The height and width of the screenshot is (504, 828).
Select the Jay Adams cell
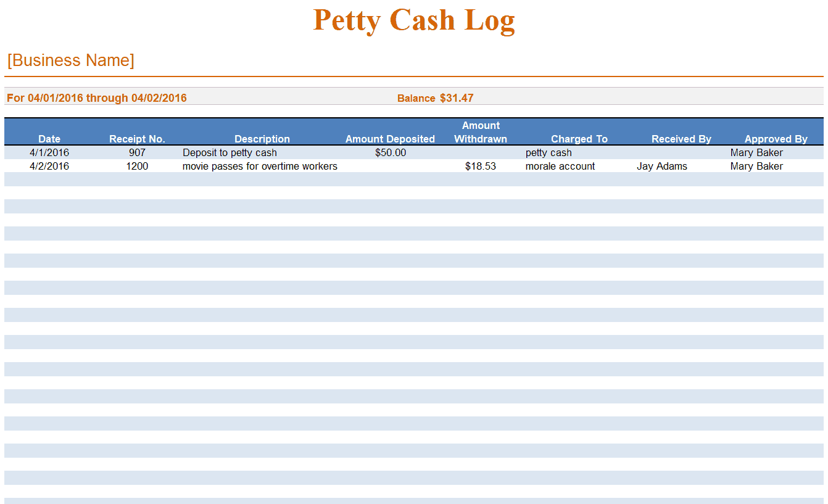[x=662, y=166]
